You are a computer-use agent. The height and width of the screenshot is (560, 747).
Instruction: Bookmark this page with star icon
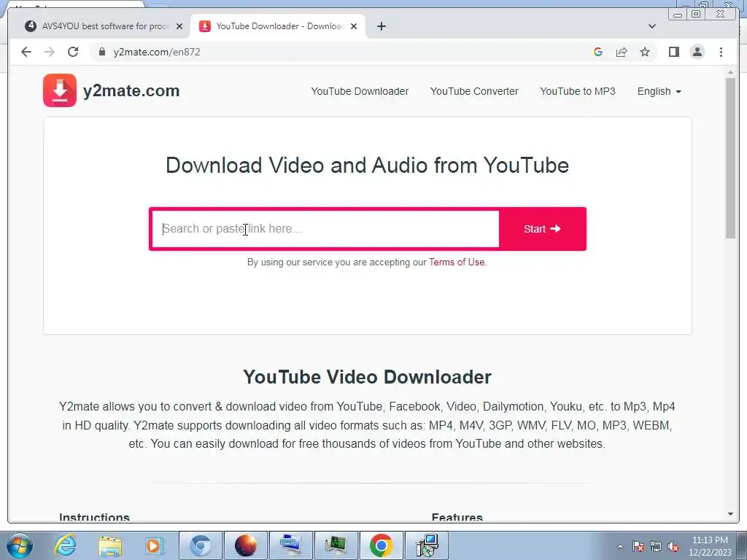[645, 52]
